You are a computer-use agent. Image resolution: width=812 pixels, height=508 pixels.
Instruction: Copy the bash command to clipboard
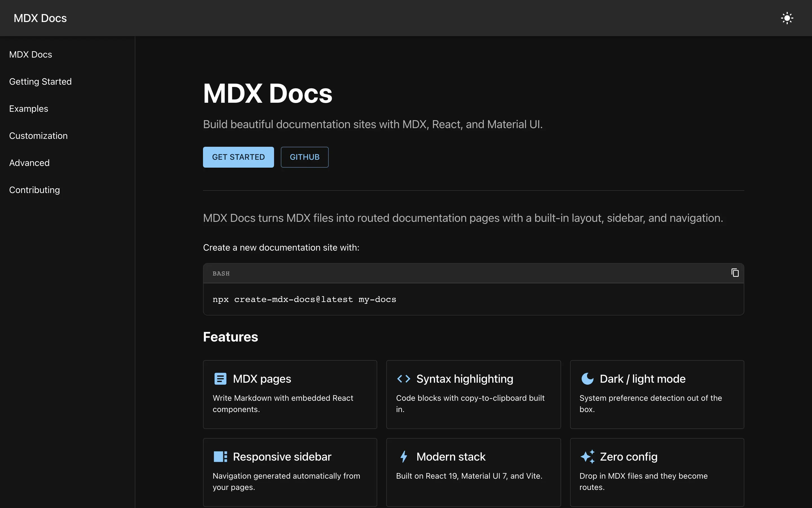pos(735,273)
